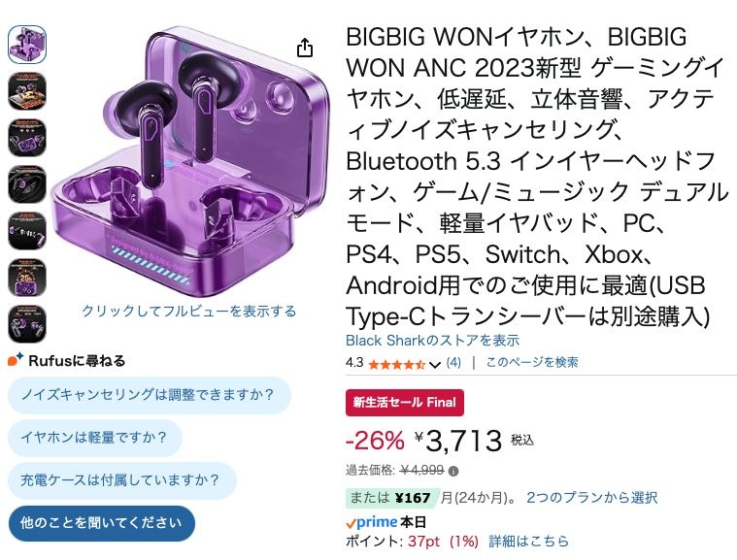Open the Black Sharkのストアを表示 link

(x=432, y=341)
